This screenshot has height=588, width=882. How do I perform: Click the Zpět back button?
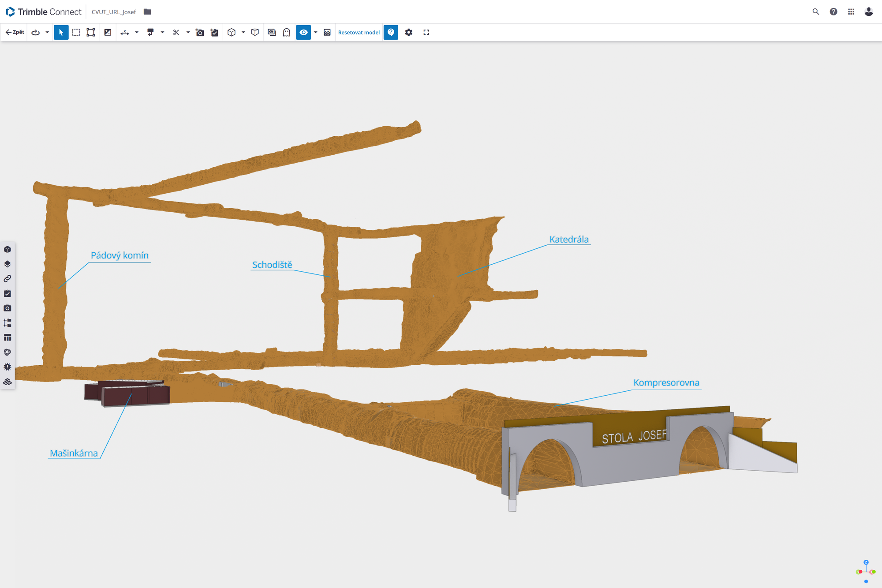[15, 32]
